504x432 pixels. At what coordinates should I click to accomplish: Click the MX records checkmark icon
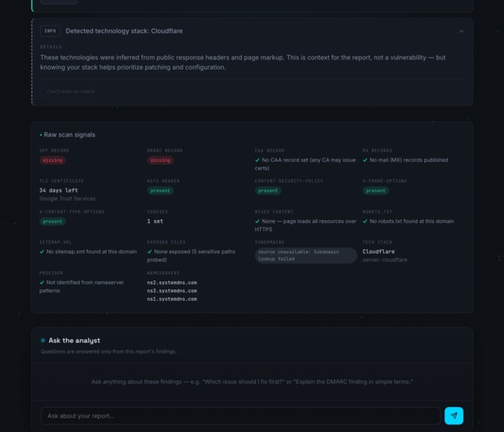click(x=365, y=160)
